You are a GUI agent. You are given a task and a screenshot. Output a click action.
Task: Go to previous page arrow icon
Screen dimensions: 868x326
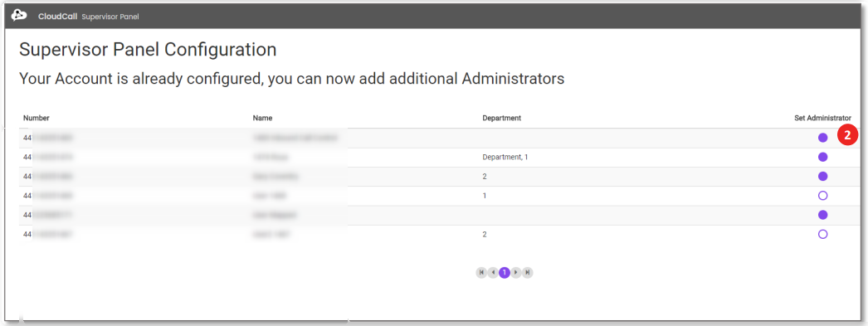(493, 272)
